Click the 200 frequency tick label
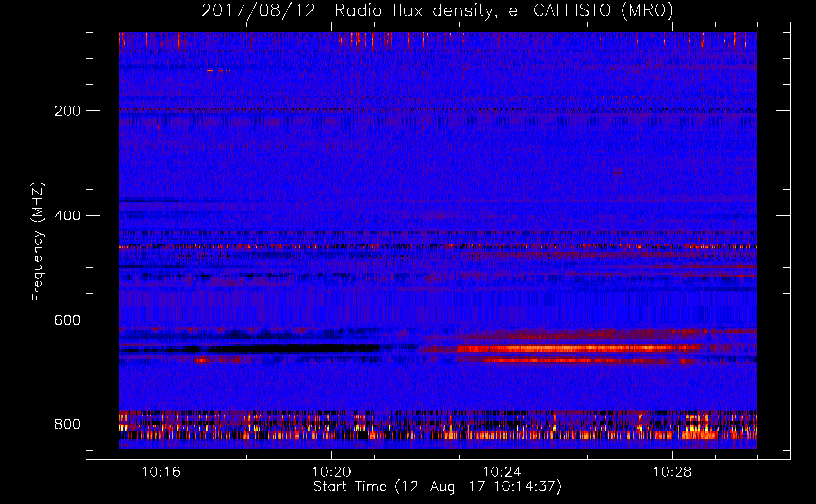816x504 pixels. pos(68,111)
